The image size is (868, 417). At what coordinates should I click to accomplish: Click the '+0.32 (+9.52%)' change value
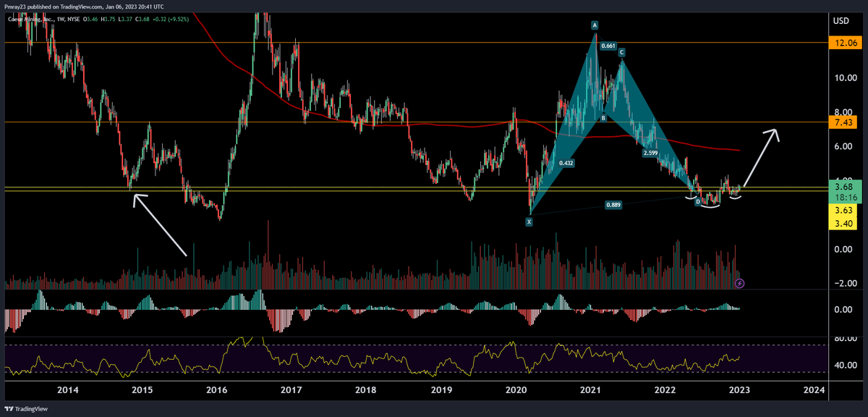[170, 19]
